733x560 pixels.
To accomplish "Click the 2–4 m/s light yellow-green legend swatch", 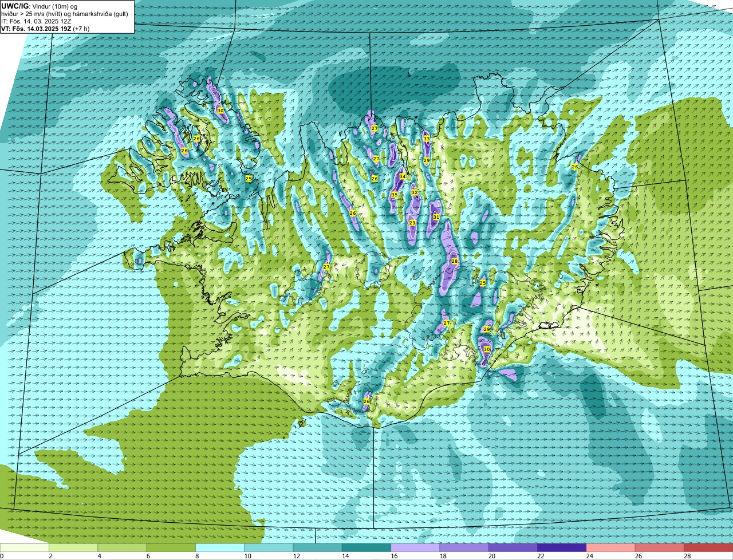I will pos(73,547).
